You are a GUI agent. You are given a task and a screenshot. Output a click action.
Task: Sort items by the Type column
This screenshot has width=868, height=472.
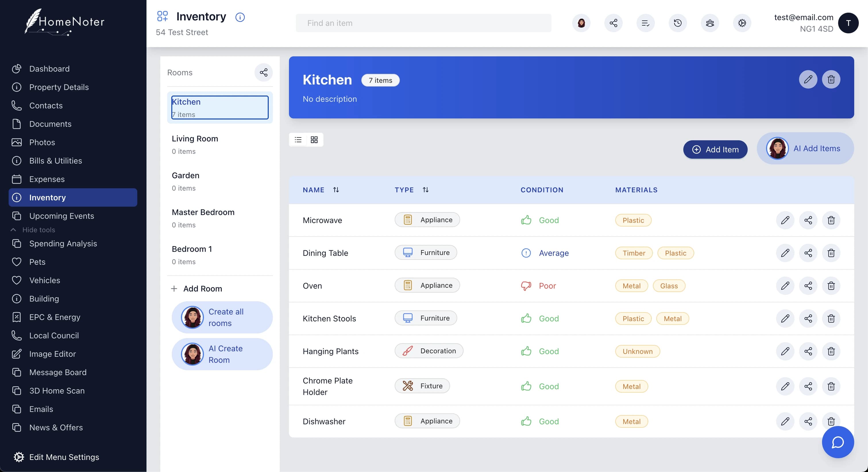[x=426, y=190]
